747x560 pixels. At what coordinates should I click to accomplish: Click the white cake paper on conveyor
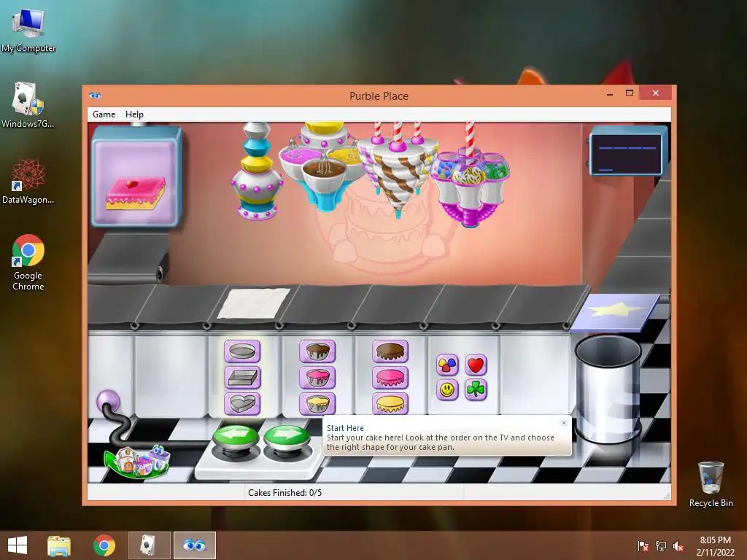point(254,303)
